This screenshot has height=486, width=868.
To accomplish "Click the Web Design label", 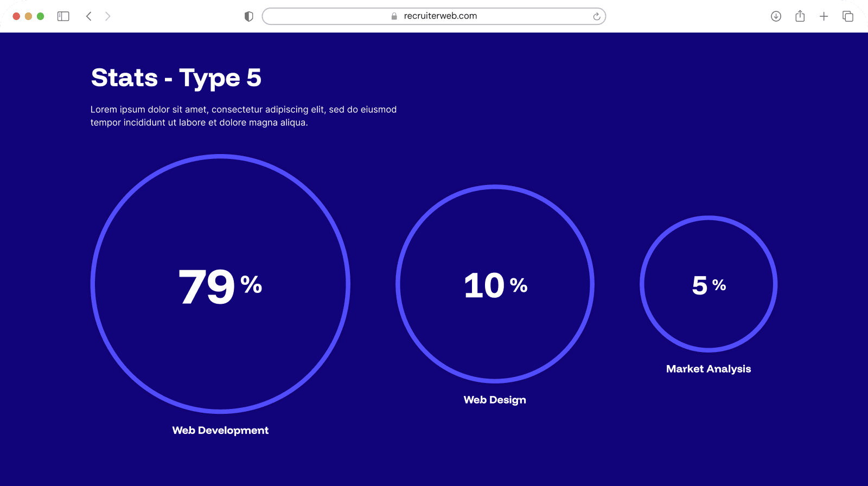I will pyautogui.click(x=495, y=400).
